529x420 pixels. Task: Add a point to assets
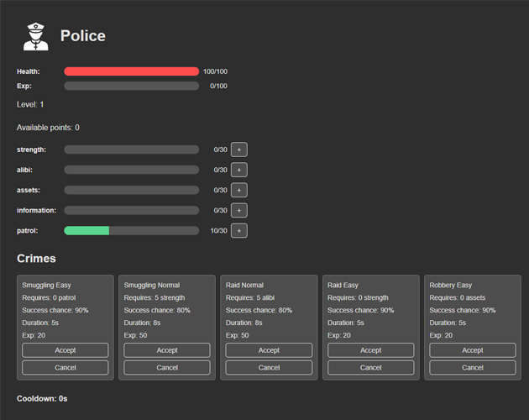pyautogui.click(x=238, y=190)
